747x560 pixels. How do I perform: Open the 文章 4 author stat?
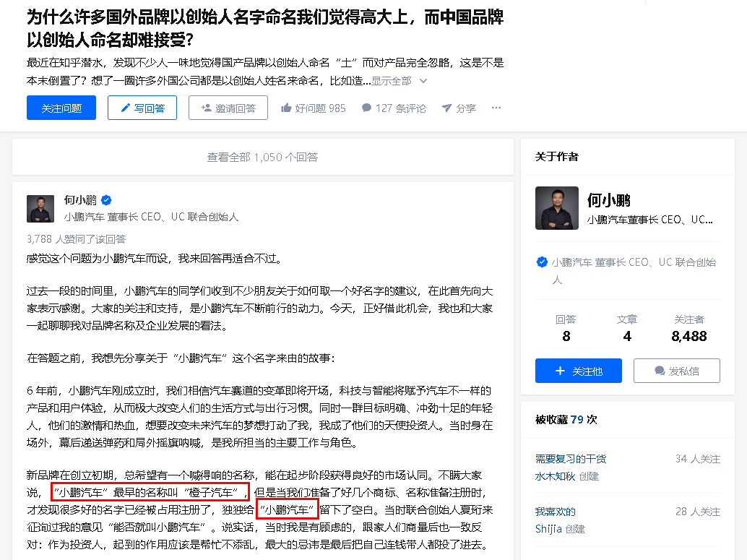click(x=627, y=329)
